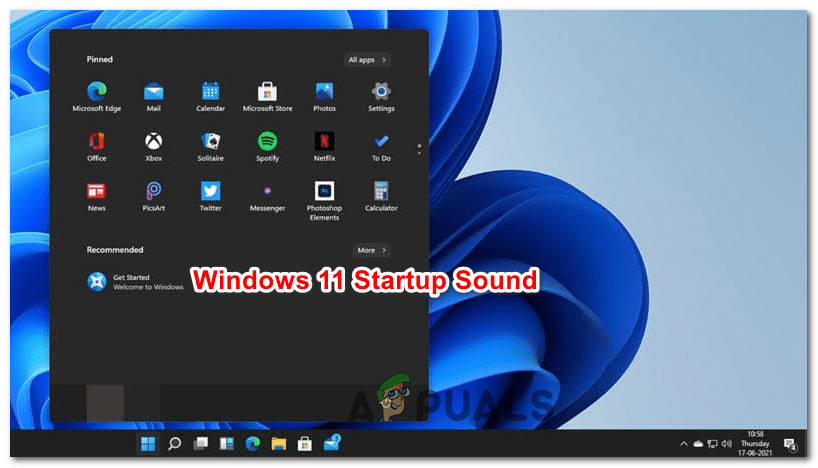The image size is (818, 468).
Task: Click the Start button on taskbar
Action: click(148, 444)
